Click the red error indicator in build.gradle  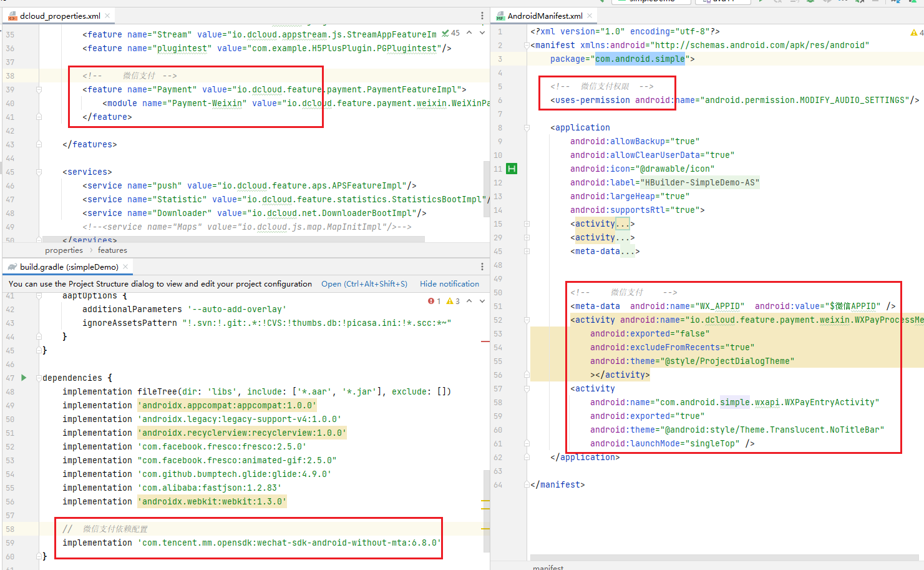[x=434, y=301]
